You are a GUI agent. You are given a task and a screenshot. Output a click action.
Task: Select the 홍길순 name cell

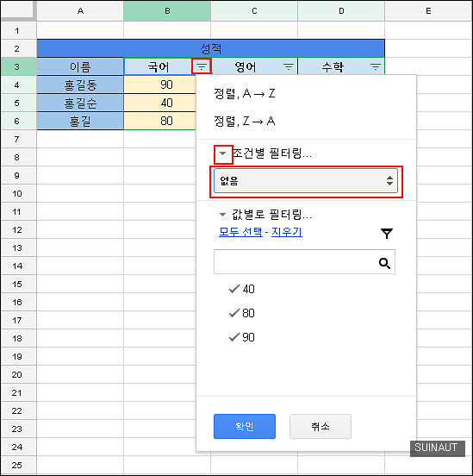(80, 103)
